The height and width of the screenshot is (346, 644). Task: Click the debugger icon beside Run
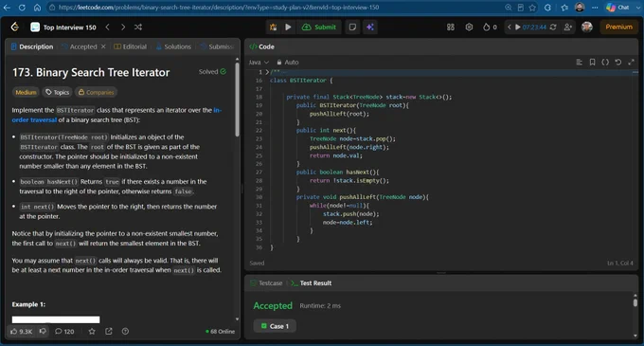click(273, 27)
